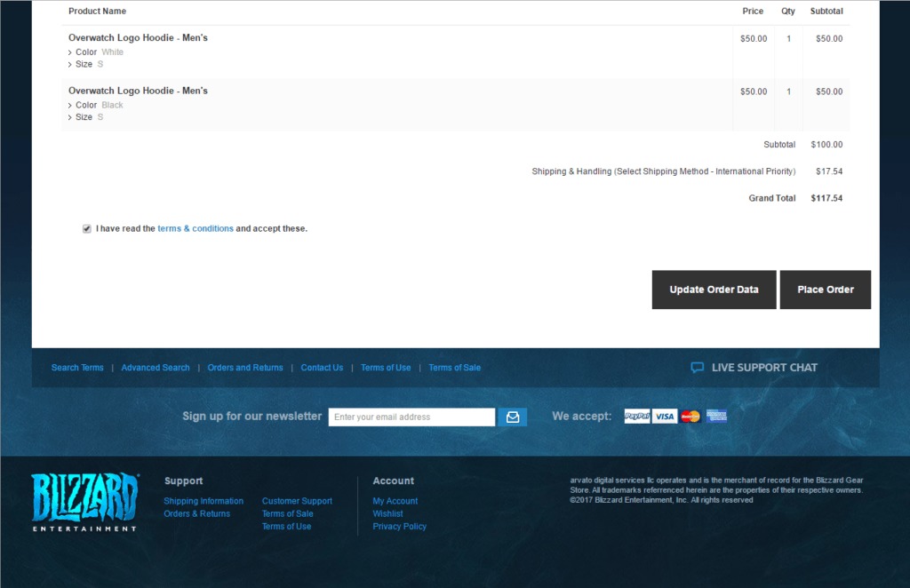The image size is (910, 588).
Task: Open the Wishlist link
Action: (387, 513)
